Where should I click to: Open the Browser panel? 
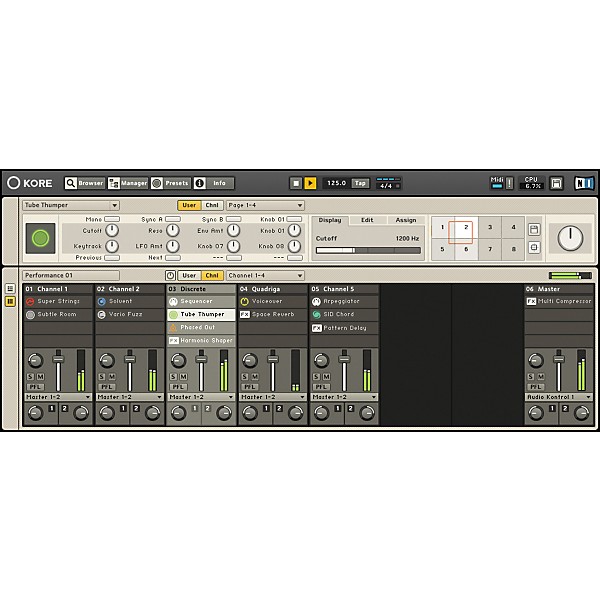coord(84,183)
